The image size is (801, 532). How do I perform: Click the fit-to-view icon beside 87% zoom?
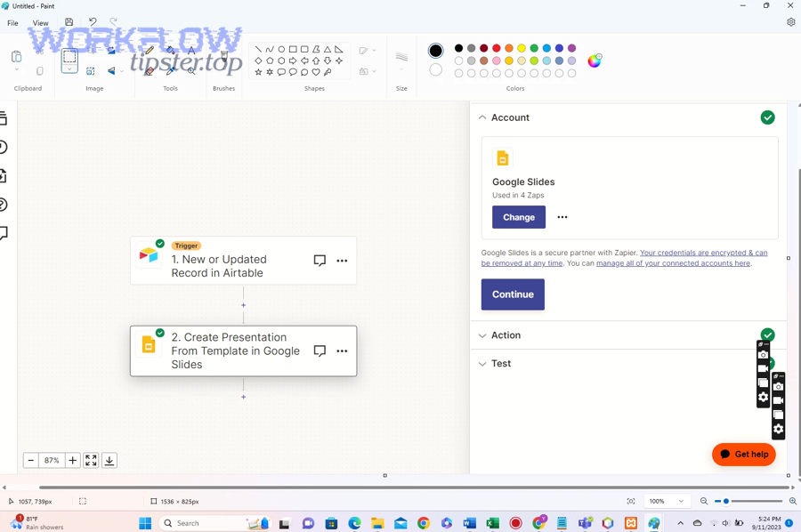click(91, 460)
